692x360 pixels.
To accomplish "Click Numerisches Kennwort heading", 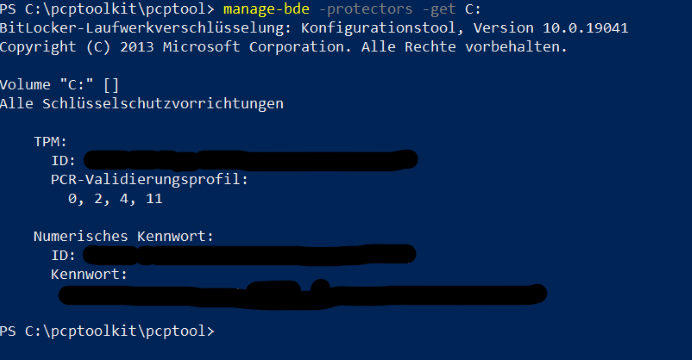I will 124,236.
